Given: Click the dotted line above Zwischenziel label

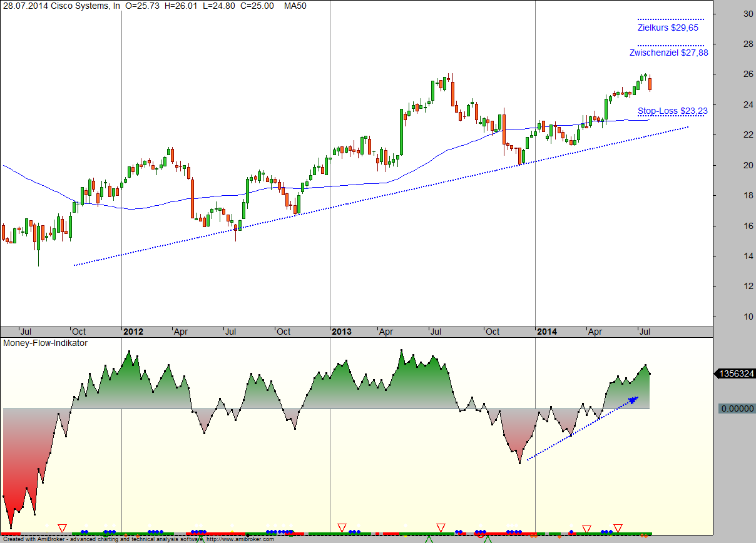Looking at the screenshot, I should pos(670,45).
